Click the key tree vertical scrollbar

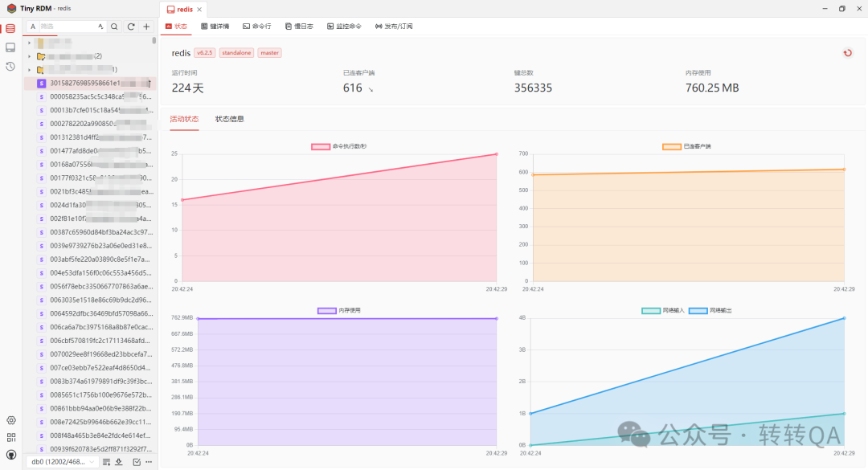click(x=154, y=40)
